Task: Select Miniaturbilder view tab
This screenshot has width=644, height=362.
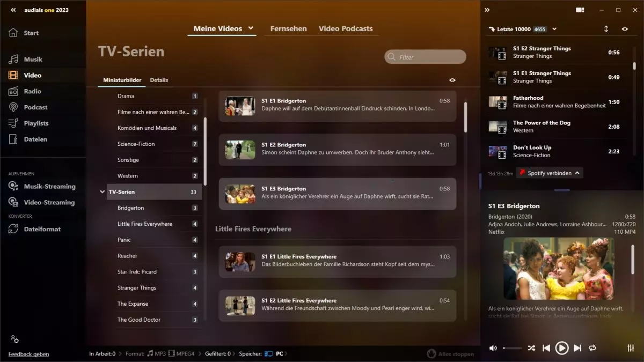Action: 122,80
